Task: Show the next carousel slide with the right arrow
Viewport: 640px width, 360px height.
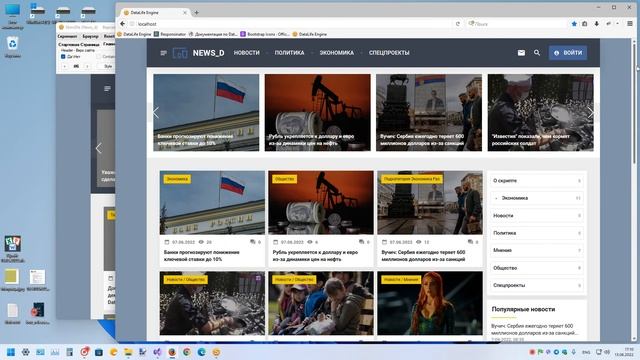Action: pos(591,112)
